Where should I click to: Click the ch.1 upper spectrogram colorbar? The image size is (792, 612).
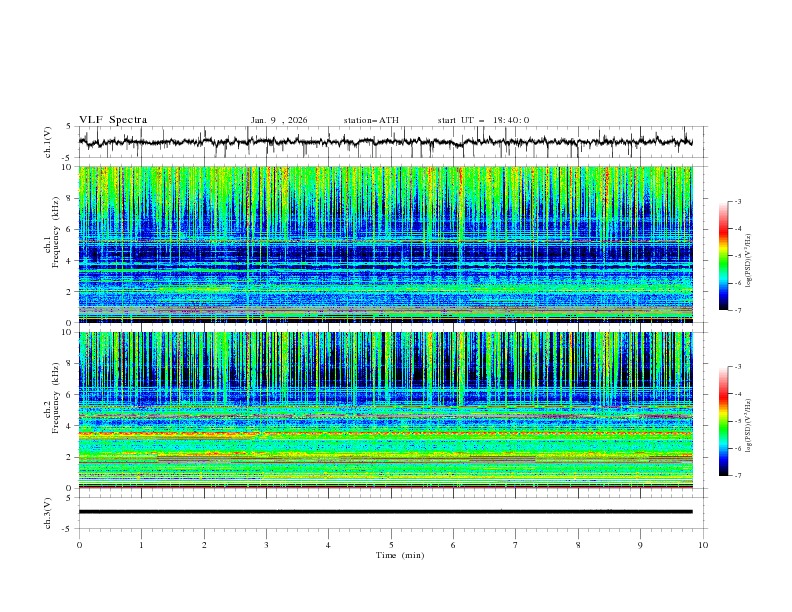click(x=723, y=256)
